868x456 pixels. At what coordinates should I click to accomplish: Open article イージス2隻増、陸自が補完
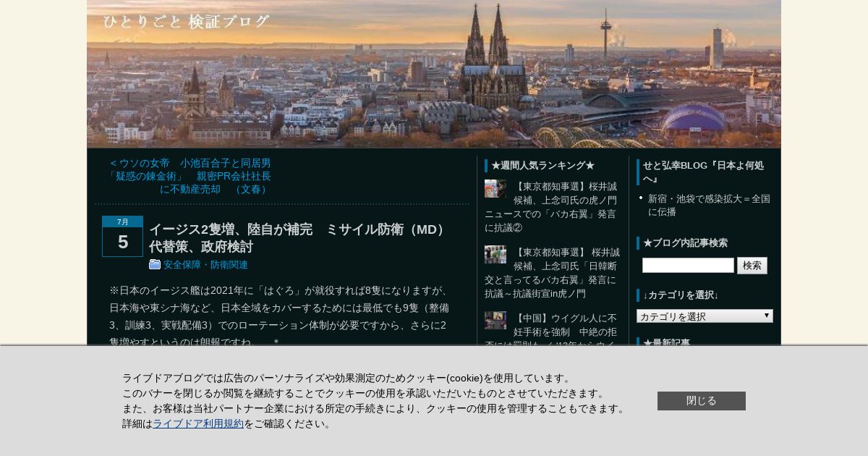tap(298, 238)
